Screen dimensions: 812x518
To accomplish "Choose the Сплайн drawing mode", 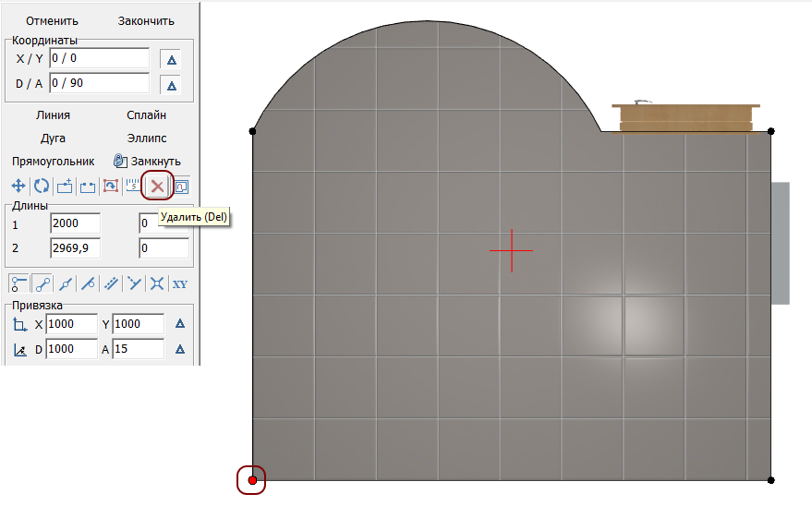I will pos(146,115).
